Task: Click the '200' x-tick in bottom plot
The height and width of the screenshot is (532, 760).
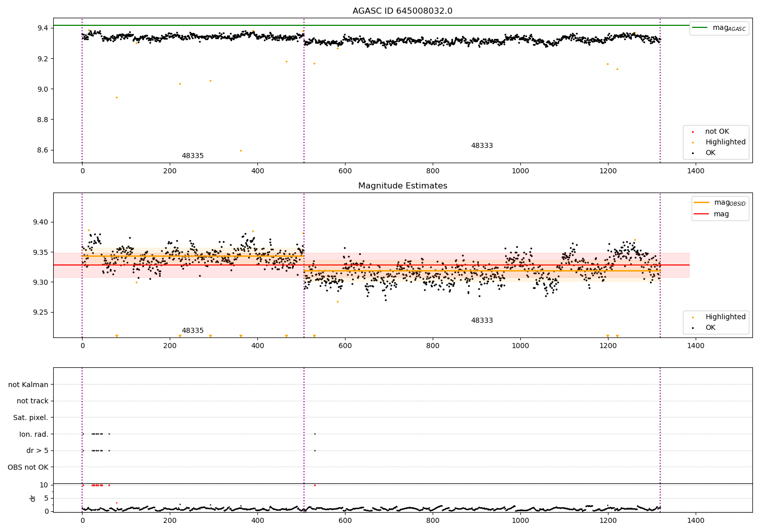Action: click(x=170, y=520)
